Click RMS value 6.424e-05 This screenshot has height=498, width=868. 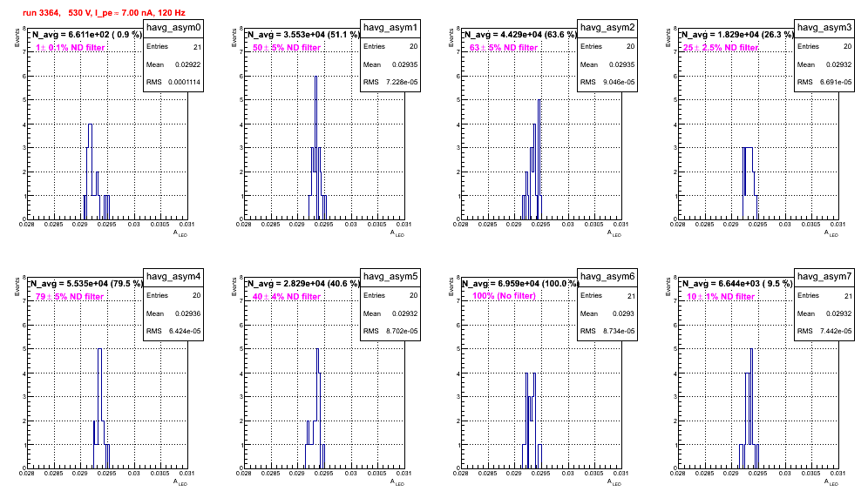tap(185, 332)
